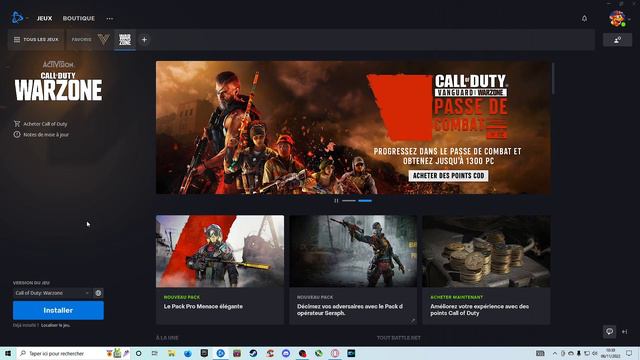The image size is (640, 360).
Task: Add a game with the plus button
Action: click(144, 40)
